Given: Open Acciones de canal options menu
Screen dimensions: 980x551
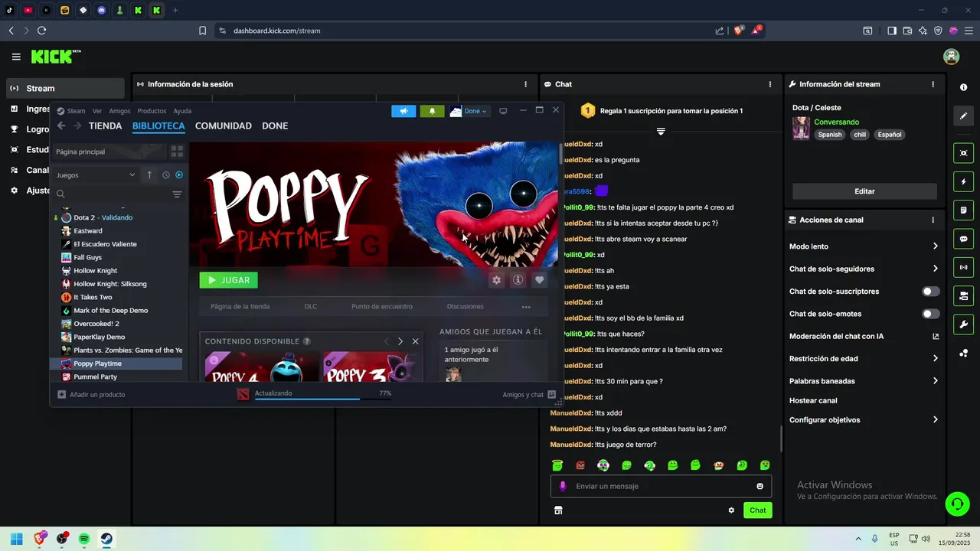Looking at the screenshot, I should 933,220.
